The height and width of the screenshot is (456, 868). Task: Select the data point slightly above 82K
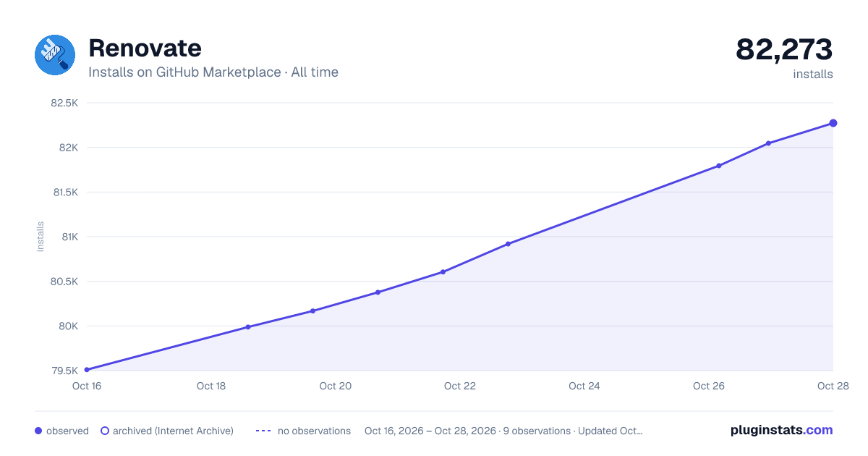click(x=768, y=143)
